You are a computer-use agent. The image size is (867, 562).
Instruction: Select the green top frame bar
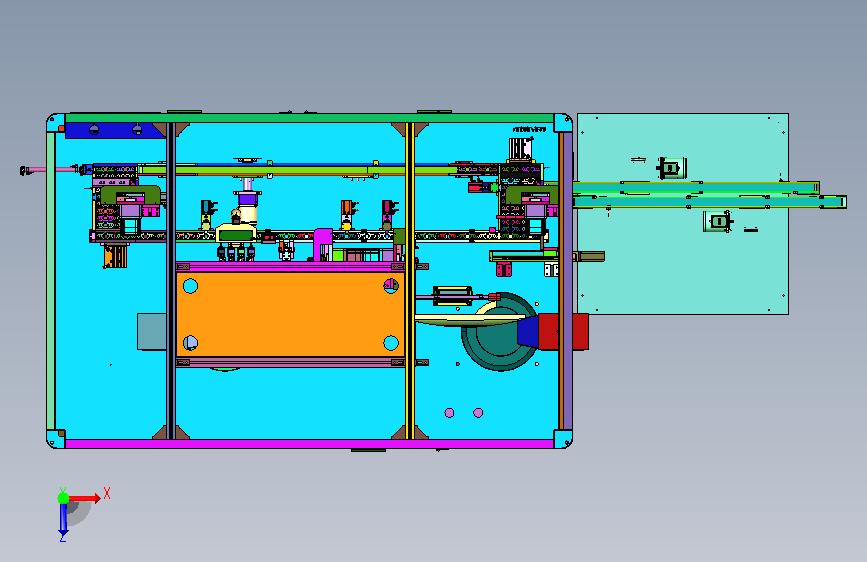pyautogui.click(x=309, y=118)
